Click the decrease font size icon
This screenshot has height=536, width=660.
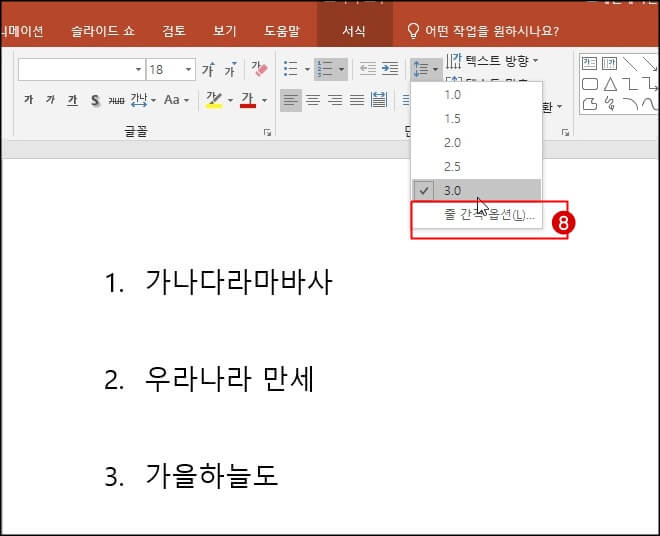coord(230,69)
